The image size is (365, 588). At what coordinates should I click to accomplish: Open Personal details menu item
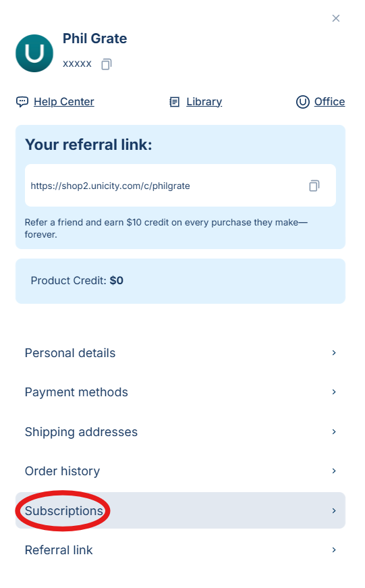180,353
